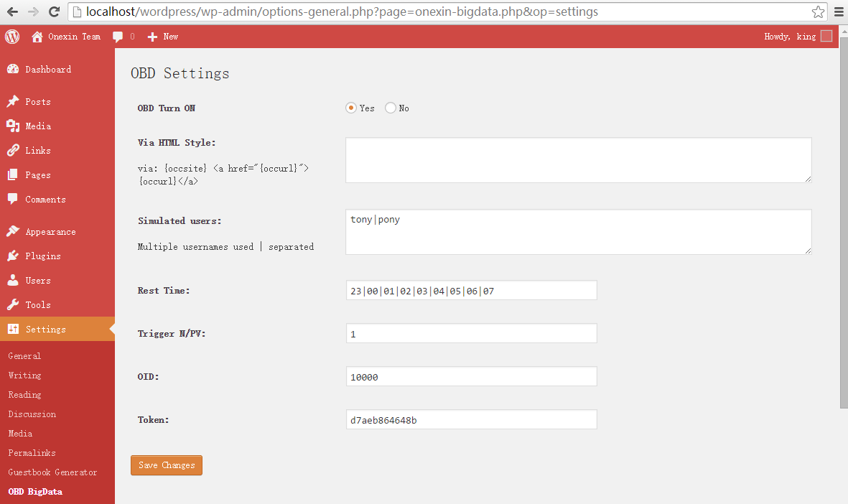The image size is (848, 504).
Task: Click Howdy, king account link
Action: tap(790, 36)
